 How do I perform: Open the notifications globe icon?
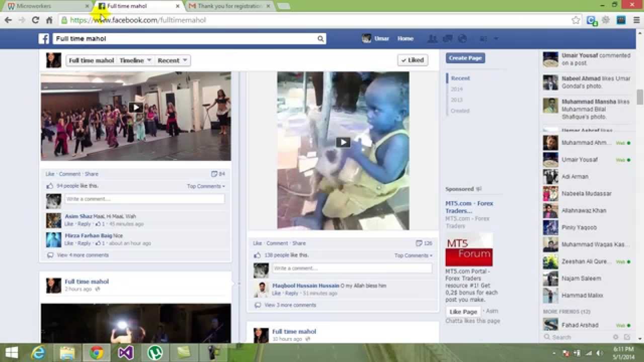(462, 39)
